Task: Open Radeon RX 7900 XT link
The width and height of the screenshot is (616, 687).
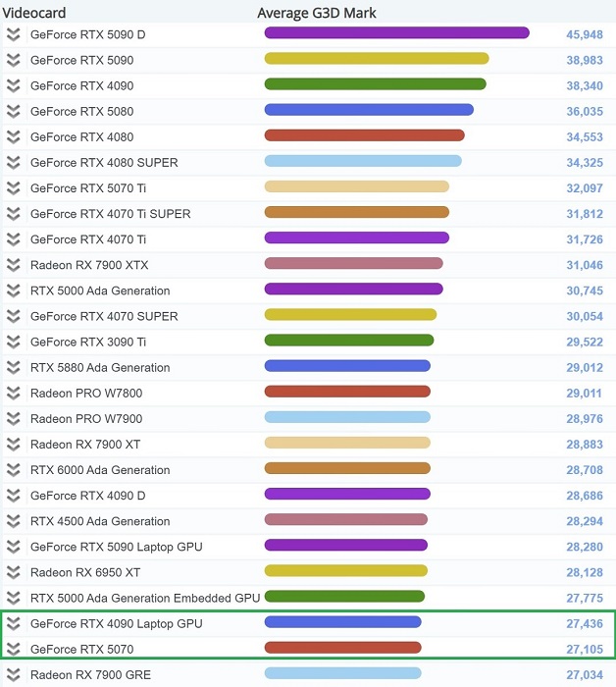Action: (x=85, y=445)
